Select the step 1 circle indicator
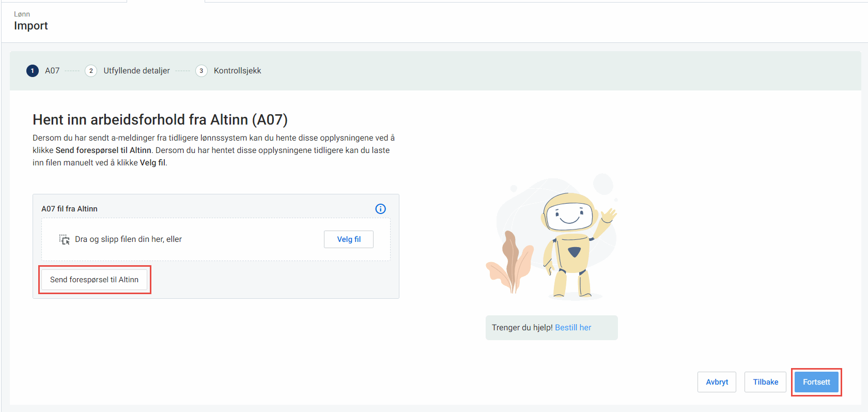The height and width of the screenshot is (412, 868). point(33,71)
